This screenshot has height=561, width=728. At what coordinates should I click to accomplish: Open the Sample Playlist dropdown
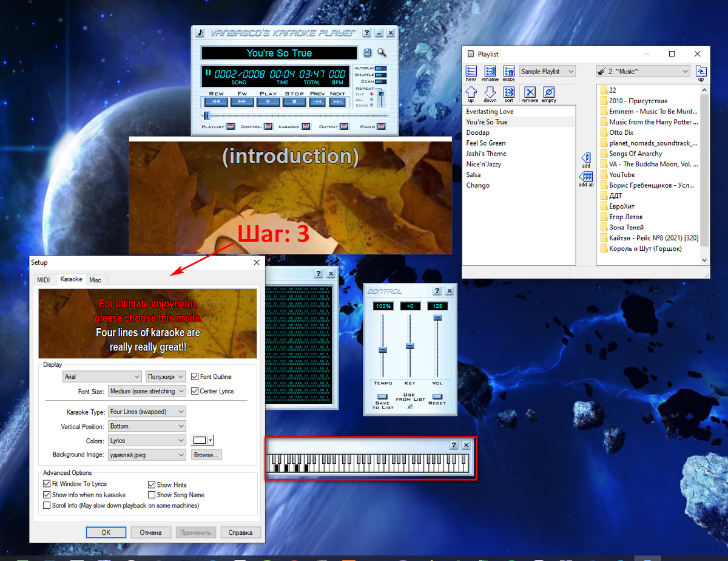(x=547, y=72)
